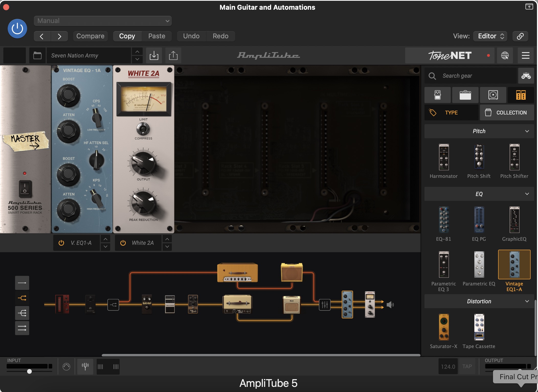Viewport: 538px width, 392px height.
Task: Open the View Editor dropdown
Action: [x=490, y=36]
